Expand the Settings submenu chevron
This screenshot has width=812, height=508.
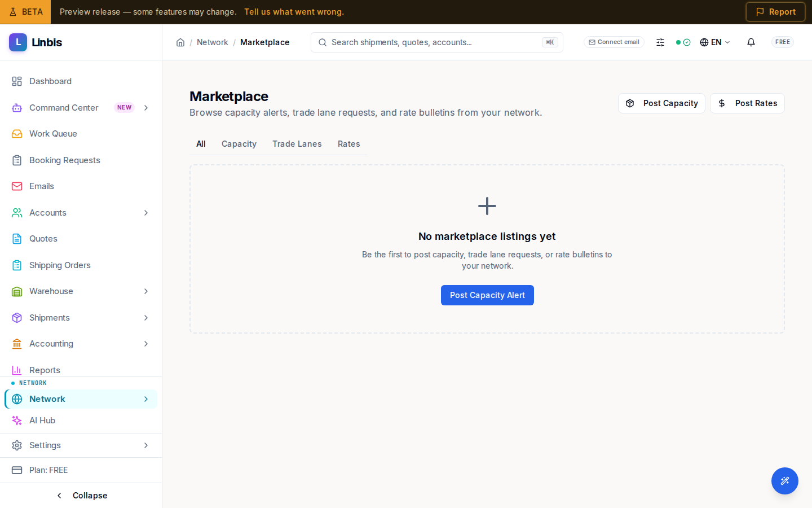[146, 445]
